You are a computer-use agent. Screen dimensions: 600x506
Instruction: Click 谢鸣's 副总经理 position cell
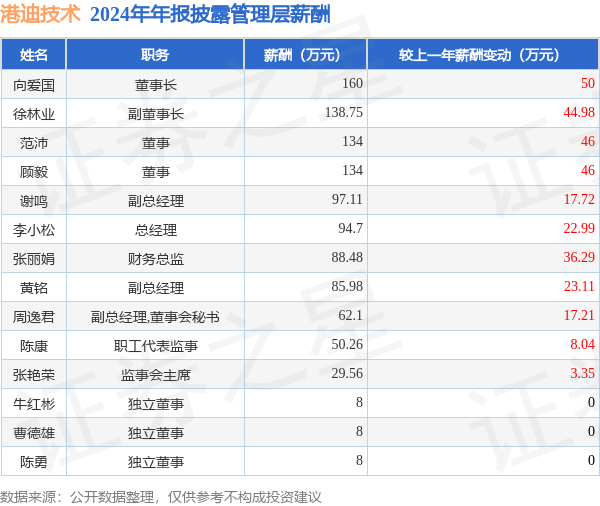click(x=155, y=201)
